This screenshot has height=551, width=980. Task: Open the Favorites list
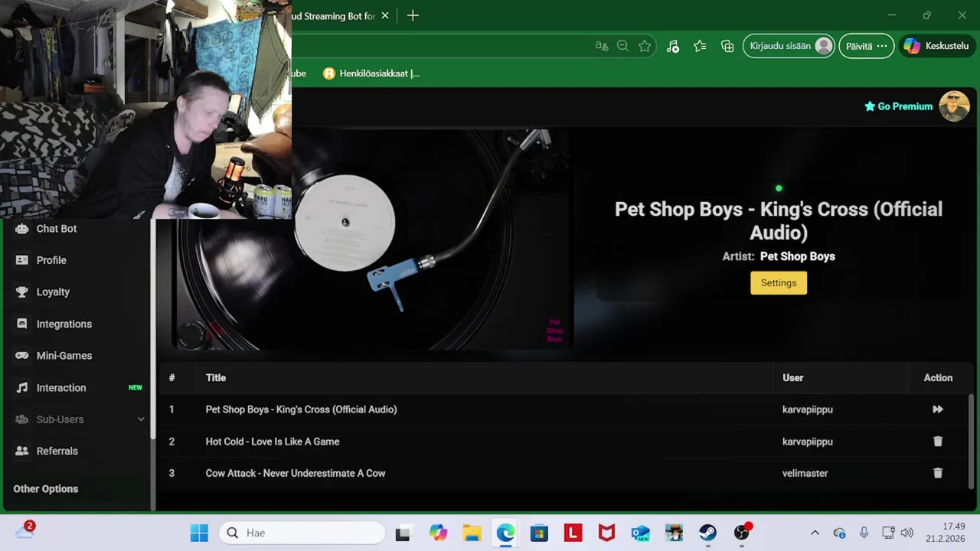(x=700, y=46)
